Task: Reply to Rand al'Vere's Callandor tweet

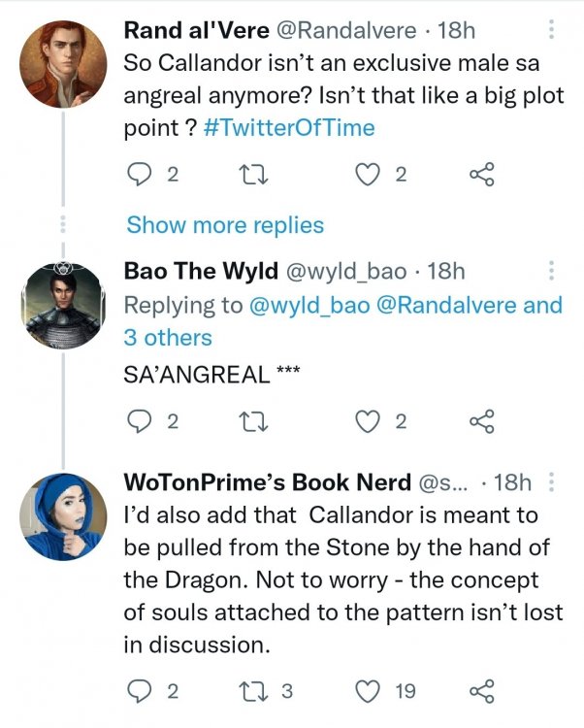Action: (x=140, y=175)
